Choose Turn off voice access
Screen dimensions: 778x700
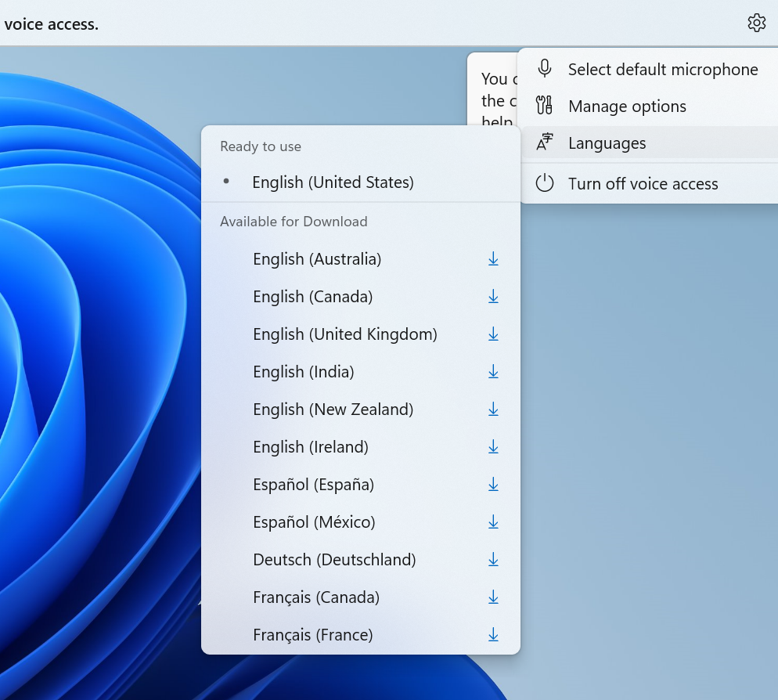click(650, 184)
